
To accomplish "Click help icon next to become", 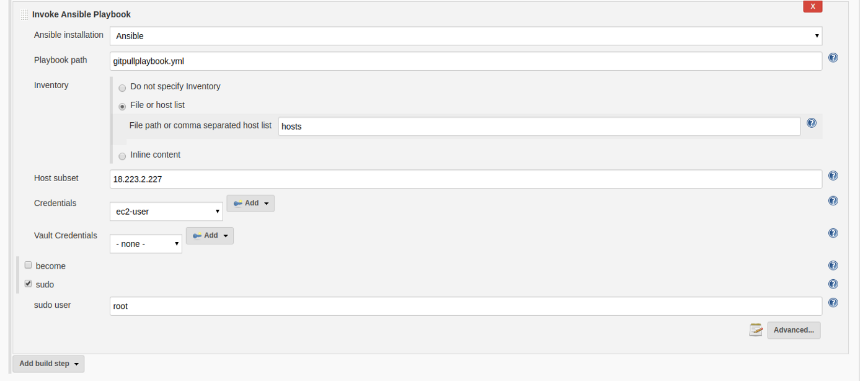I will point(833,266).
